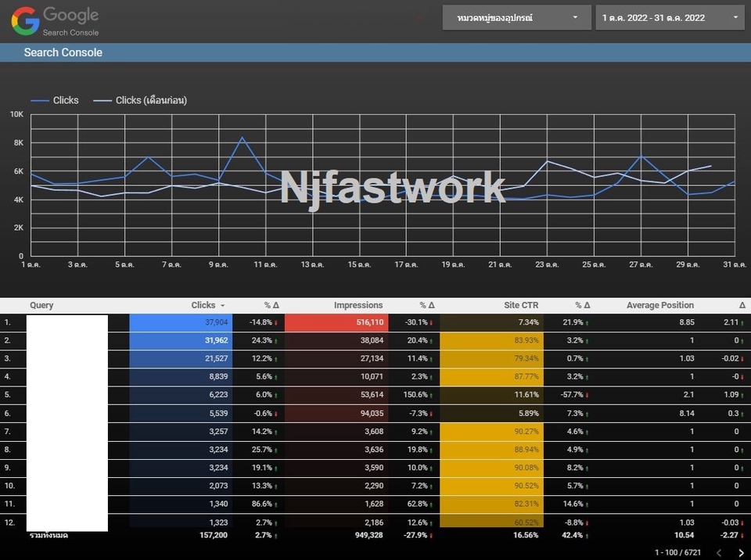Select impressions change value 150.6%

pyautogui.click(x=415, y=395)
